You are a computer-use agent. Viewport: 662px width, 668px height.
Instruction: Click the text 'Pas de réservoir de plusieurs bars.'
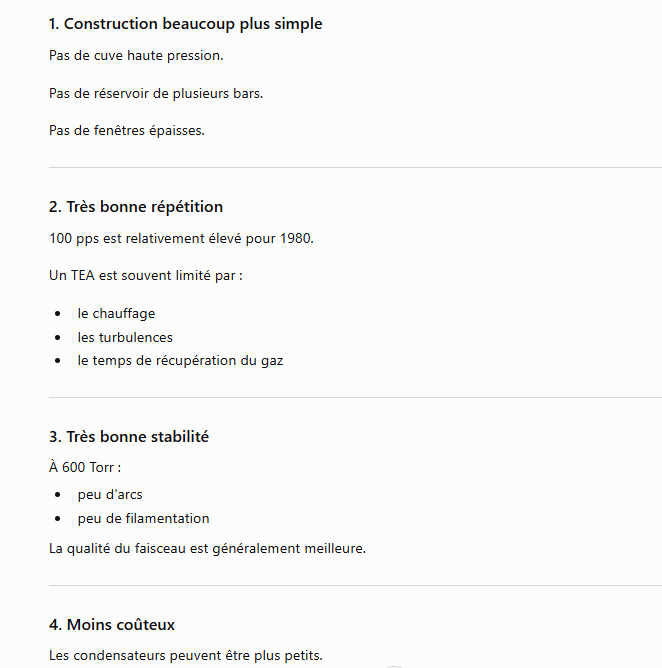point(156,93)
